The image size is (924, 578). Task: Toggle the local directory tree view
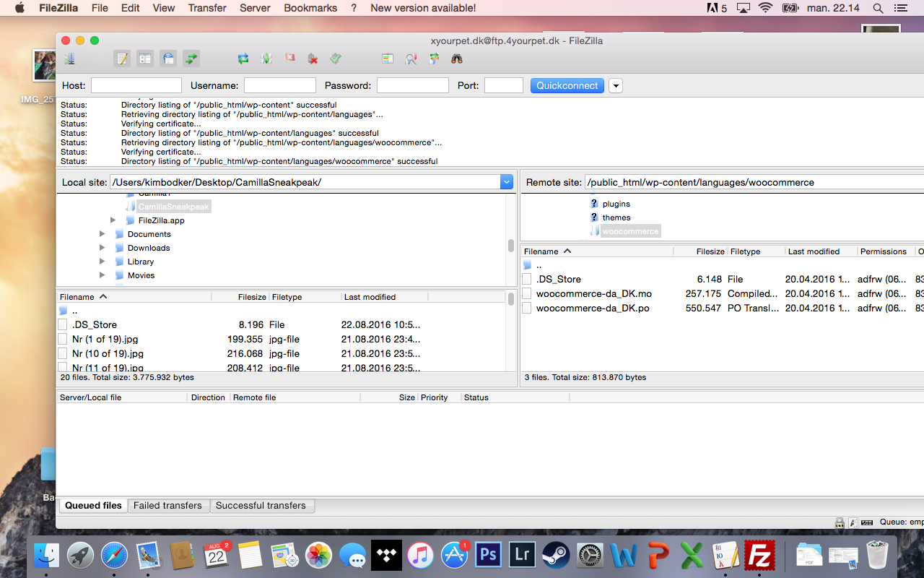(145, 59)
